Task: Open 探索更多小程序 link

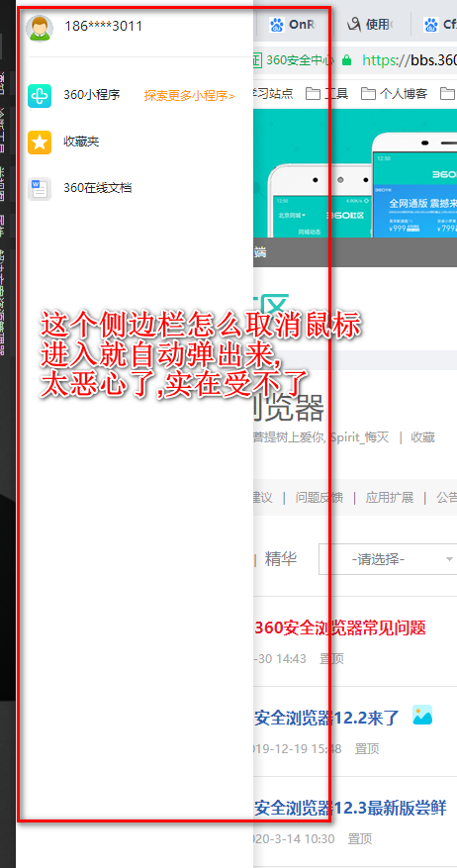Action: coord(189,96)
